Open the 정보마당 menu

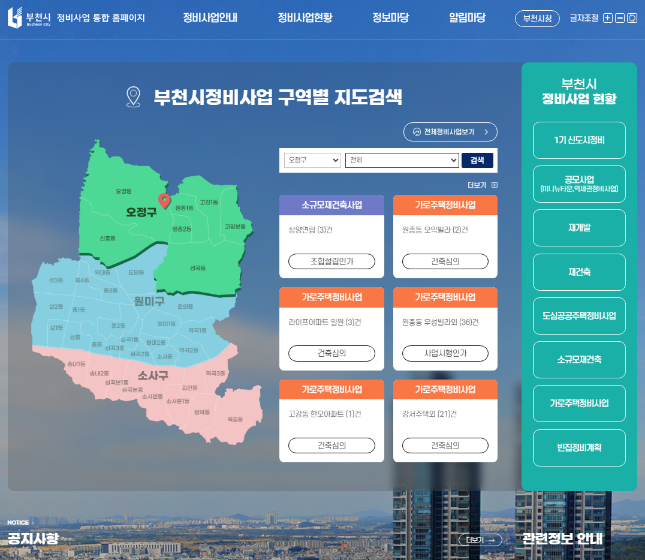[390, 18]
